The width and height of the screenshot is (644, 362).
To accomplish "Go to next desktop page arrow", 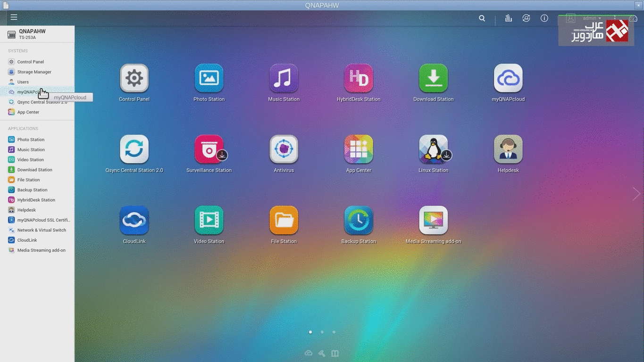I will coord(636,193).
